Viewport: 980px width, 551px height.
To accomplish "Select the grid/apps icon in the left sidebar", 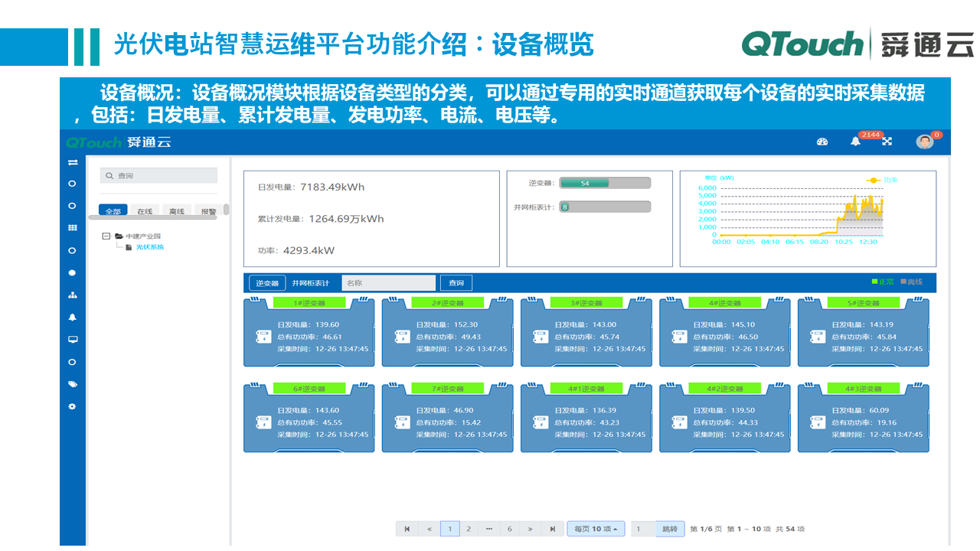I will (71, 226).
